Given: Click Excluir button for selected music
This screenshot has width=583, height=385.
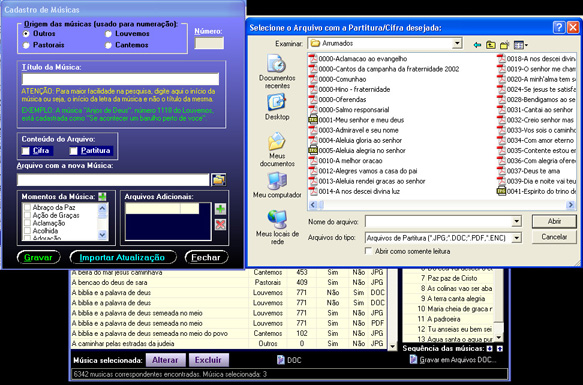Looking at the screenshot, I should 208,360.
